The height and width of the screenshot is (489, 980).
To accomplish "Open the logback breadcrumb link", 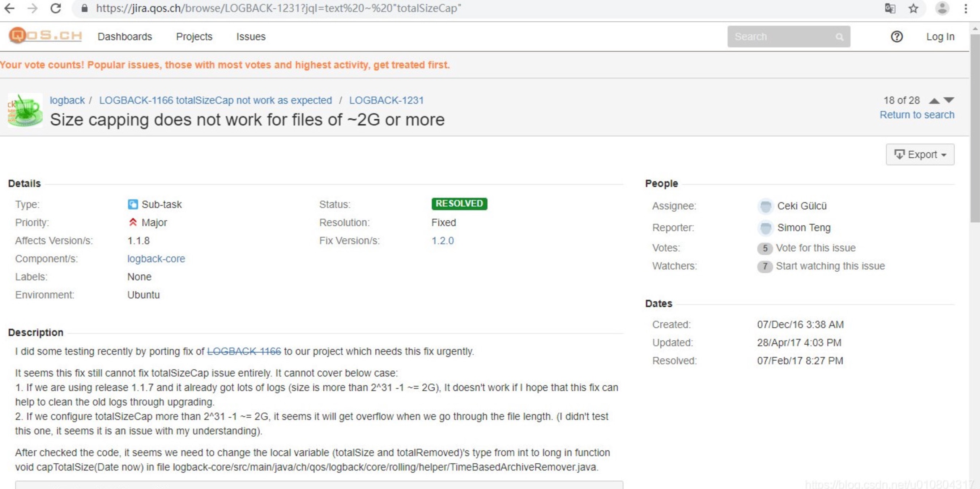I will click(x=67, y=100).
